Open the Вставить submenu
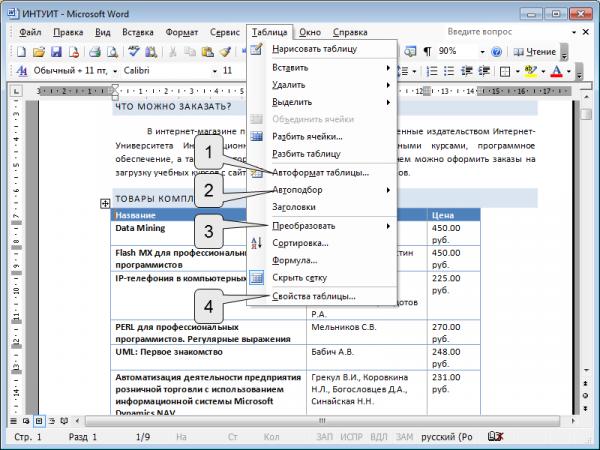Image resolution: width=600 pixels, height=450 pixels. tap(321, 68)
